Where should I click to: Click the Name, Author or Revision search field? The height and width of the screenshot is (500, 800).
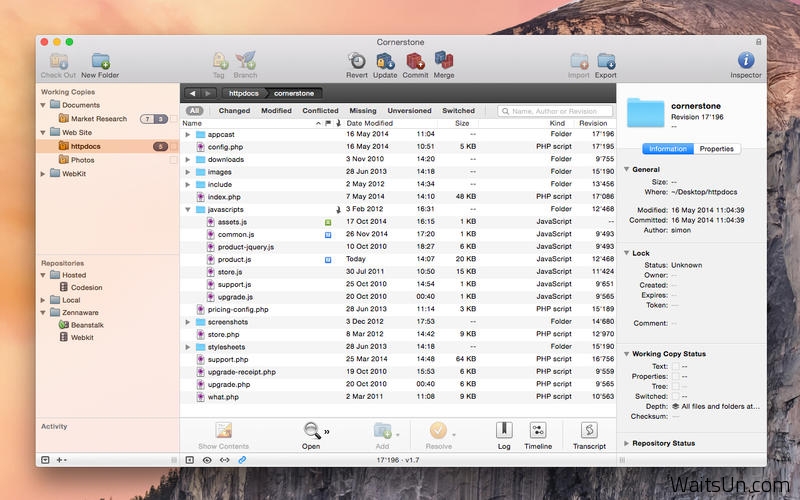click(555, 111)
